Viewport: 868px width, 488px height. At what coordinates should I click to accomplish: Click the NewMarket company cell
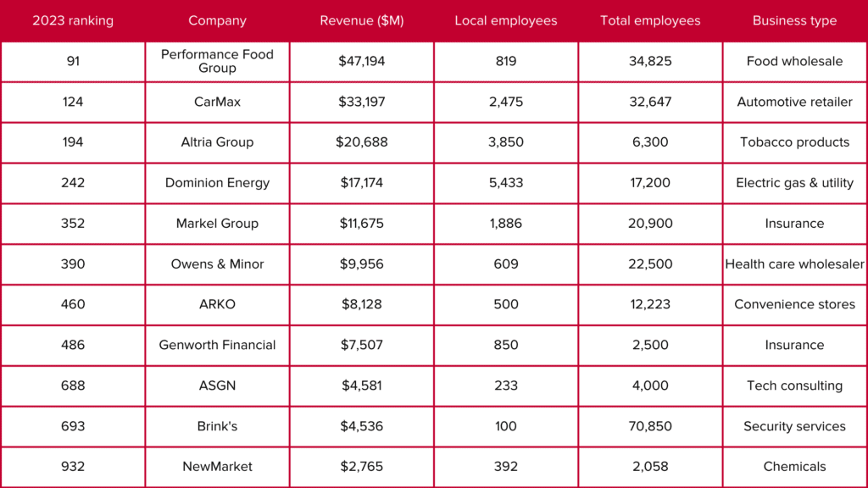217,466
